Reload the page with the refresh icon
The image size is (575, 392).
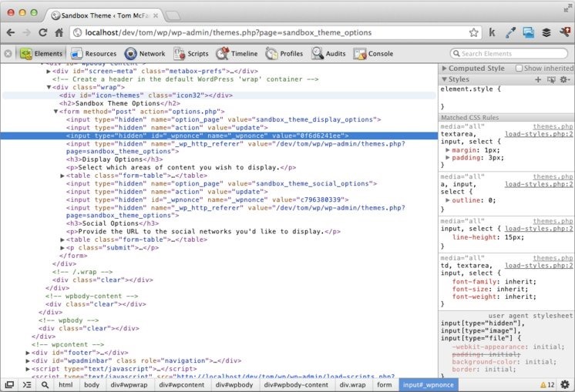[43, 32]
